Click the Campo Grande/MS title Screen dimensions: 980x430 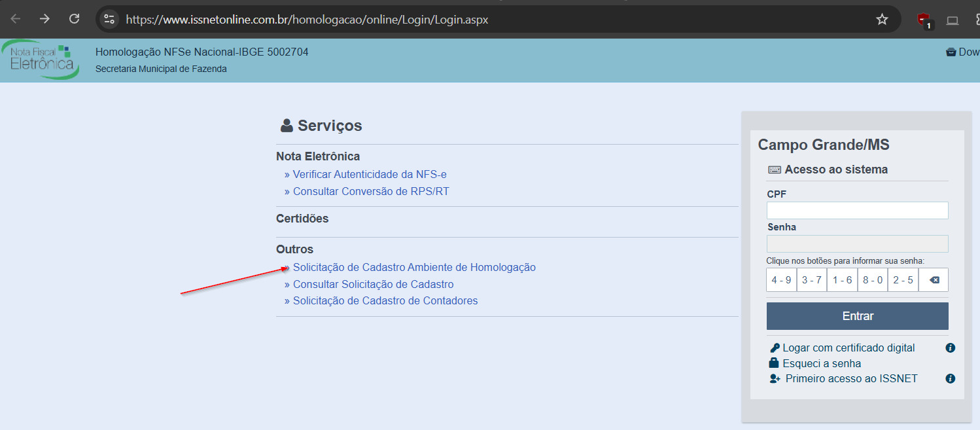click(824, 145)
